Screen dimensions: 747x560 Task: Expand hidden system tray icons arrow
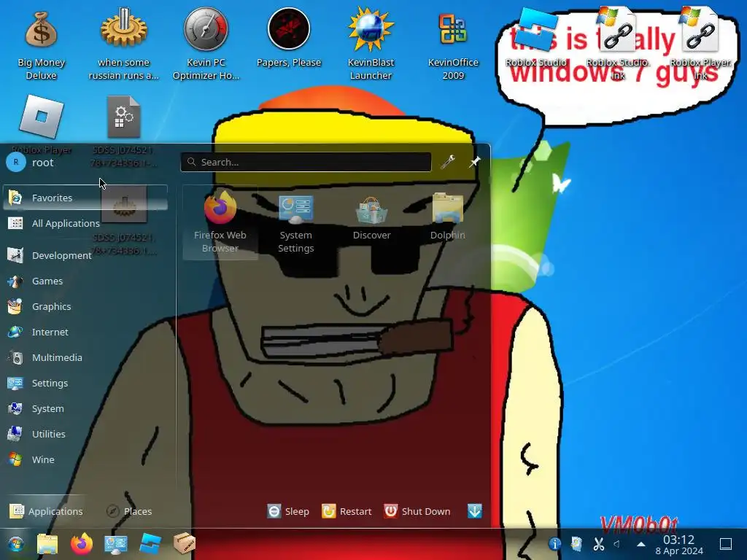click(x=641, y=544)
